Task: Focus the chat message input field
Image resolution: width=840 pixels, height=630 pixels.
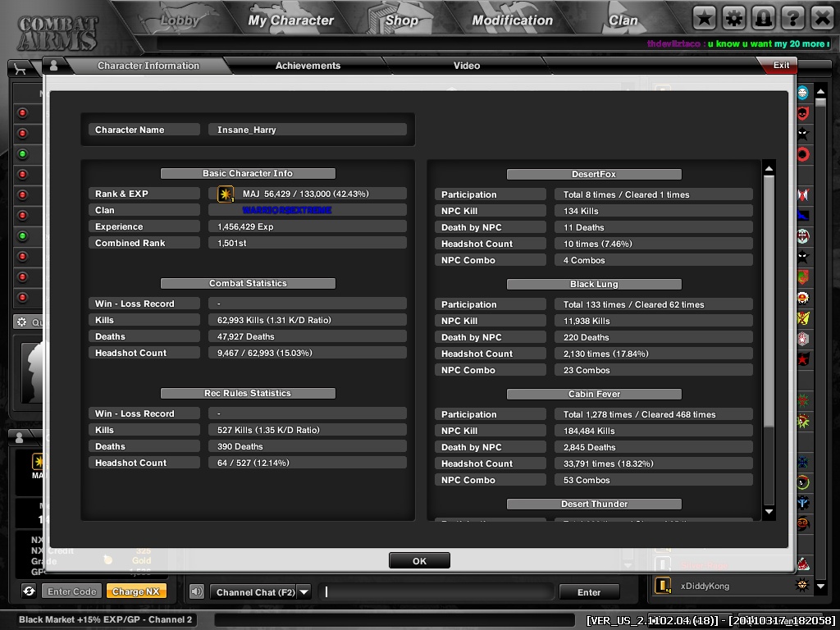Action: [436, 592]
